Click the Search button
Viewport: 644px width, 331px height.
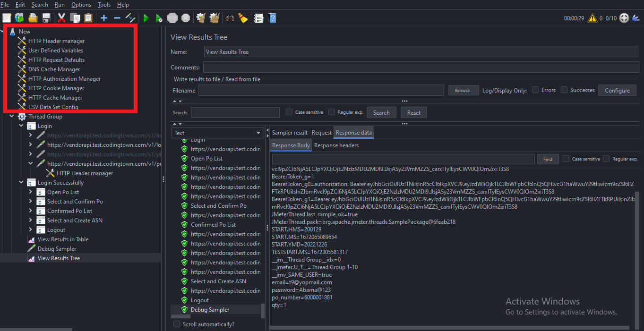coord(381,112)
